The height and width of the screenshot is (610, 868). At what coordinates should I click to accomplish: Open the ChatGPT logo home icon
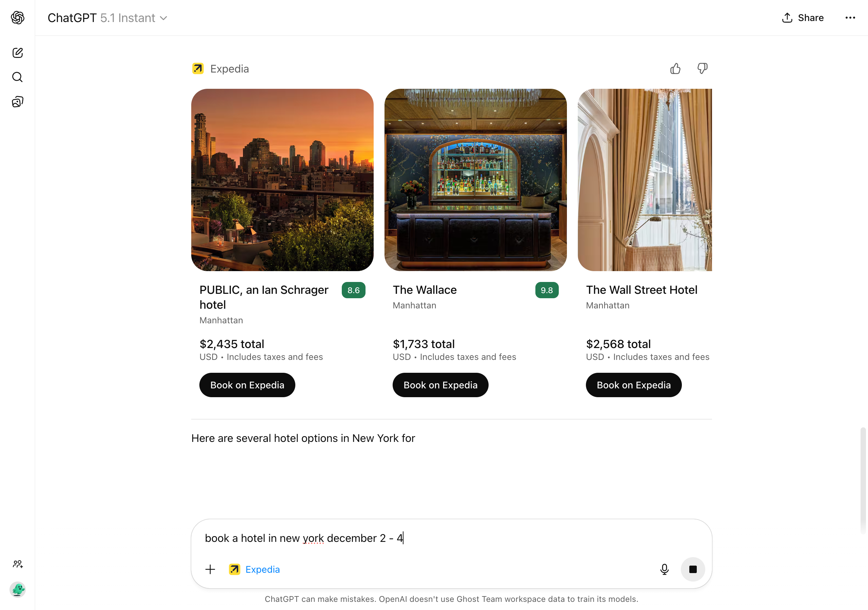click(x=17, y=17)
